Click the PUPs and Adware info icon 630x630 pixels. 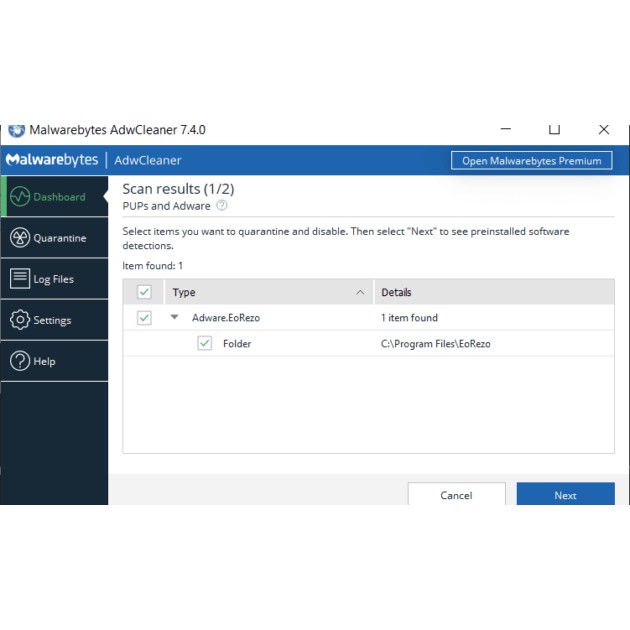222,205
